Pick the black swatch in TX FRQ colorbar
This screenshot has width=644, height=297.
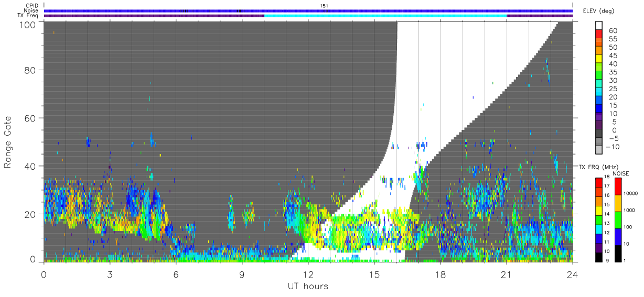click(599, 257)
